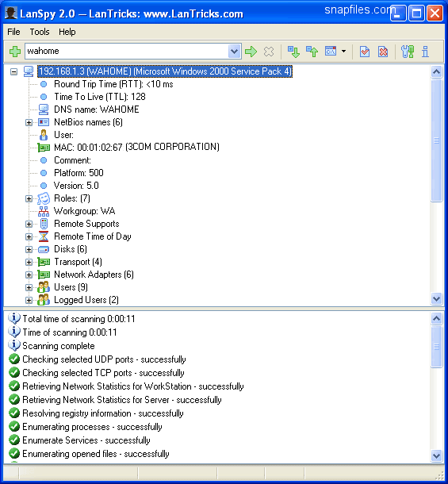
Task: Click tree panel vertical scrollbar thumb
Action: click(437, 140)
